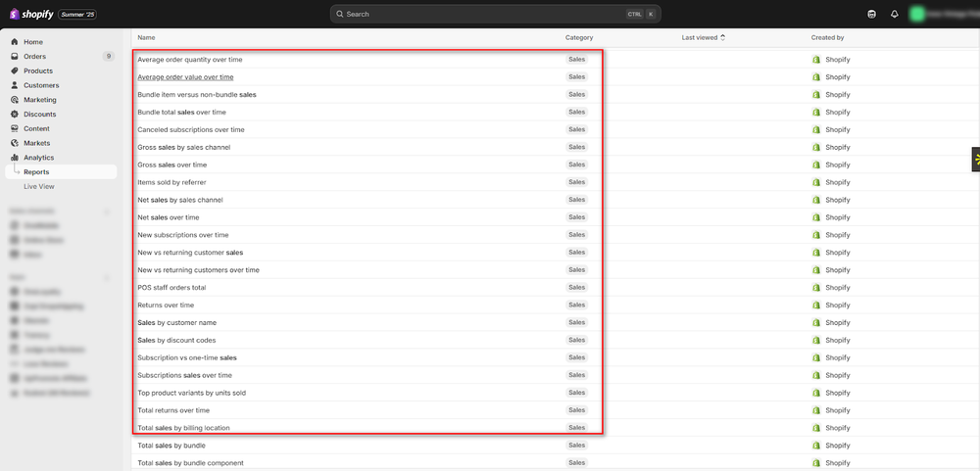Click the Products tag icon
Image resolution: width=980 pixels, height=471 pixels.
(x=15, y=71)
